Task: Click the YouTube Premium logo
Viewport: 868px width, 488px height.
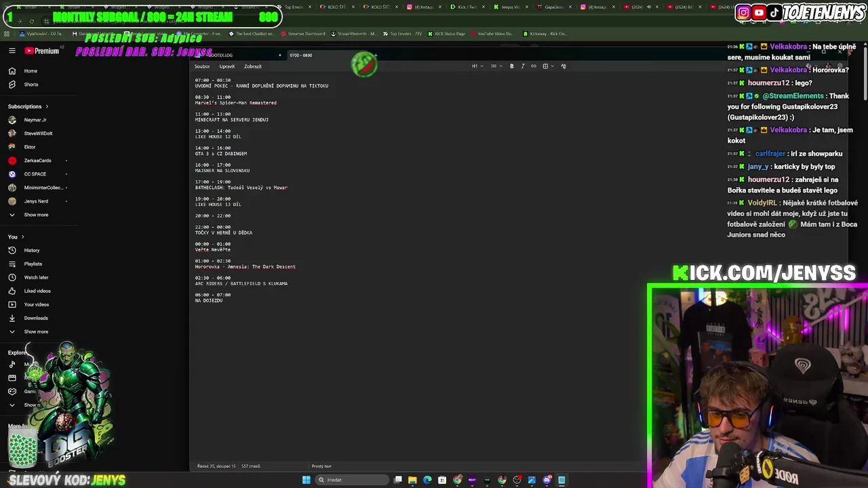Action: [42, 51]
